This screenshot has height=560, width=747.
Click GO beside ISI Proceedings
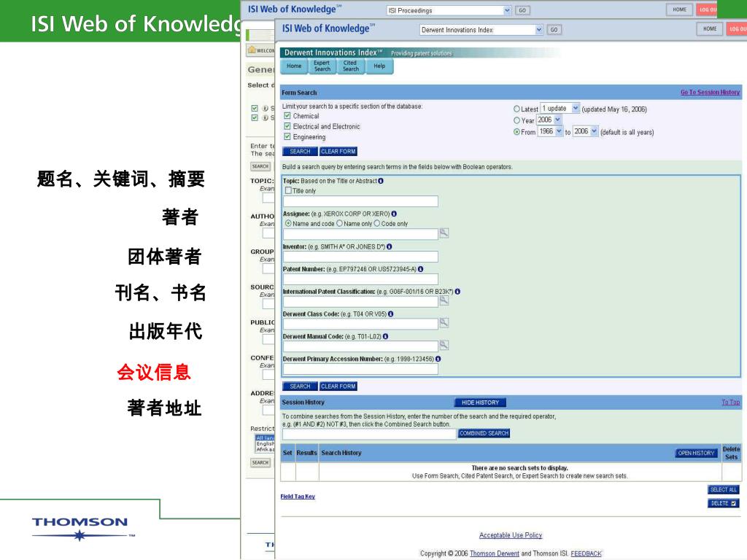click(522, 10)
